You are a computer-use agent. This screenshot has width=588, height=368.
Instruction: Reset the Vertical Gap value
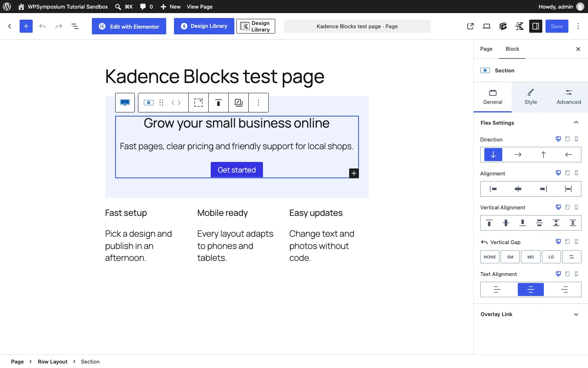[x=484, y=242]
